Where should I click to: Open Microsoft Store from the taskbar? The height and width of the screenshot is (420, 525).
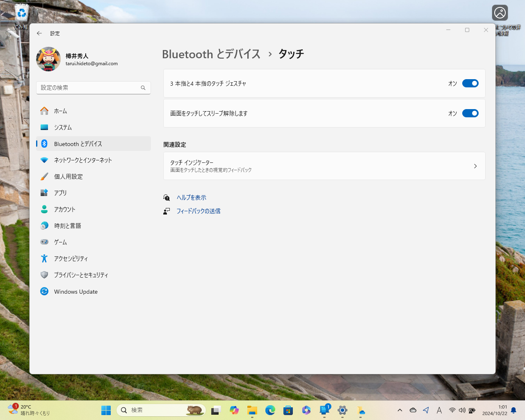[x=288, y=410]
